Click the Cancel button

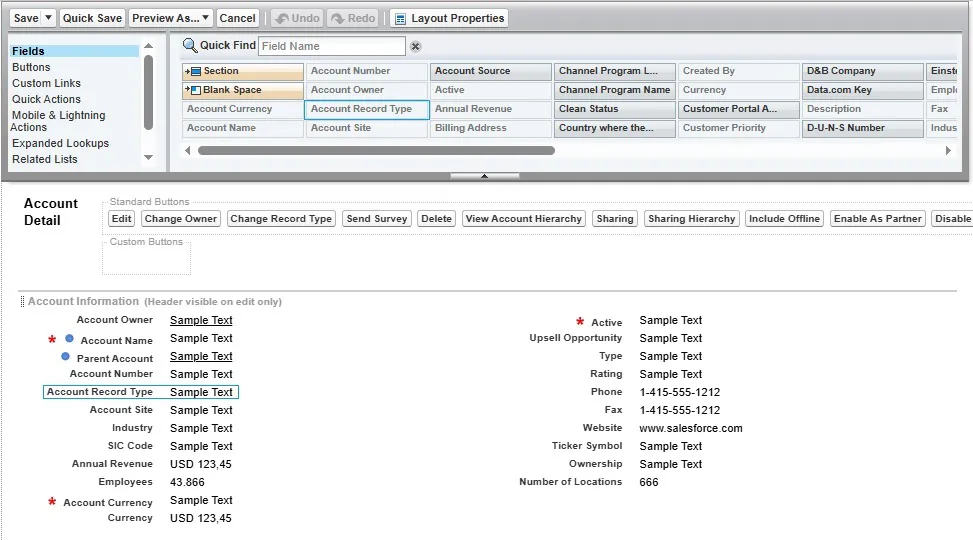[237, 18]
